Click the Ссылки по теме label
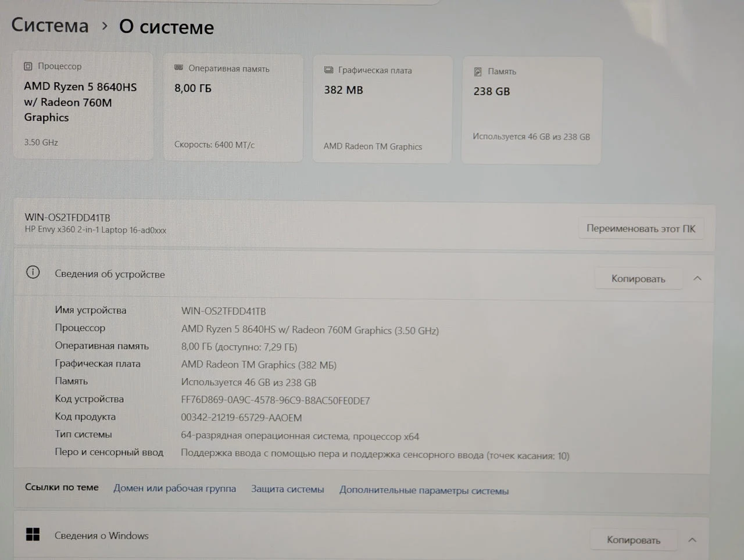 pos(62,487)
